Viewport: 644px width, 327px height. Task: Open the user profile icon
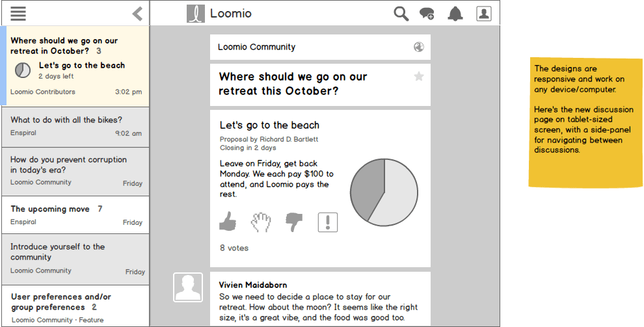click(x=484, y=14)
